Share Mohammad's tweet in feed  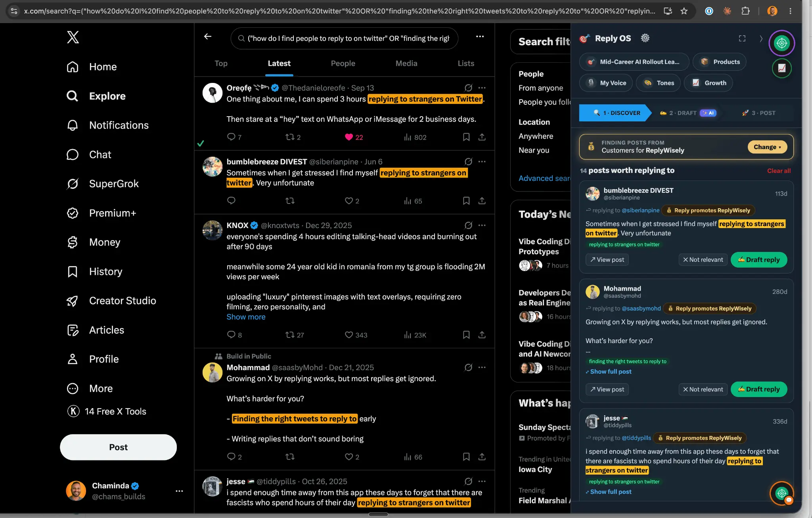point(482,457)
